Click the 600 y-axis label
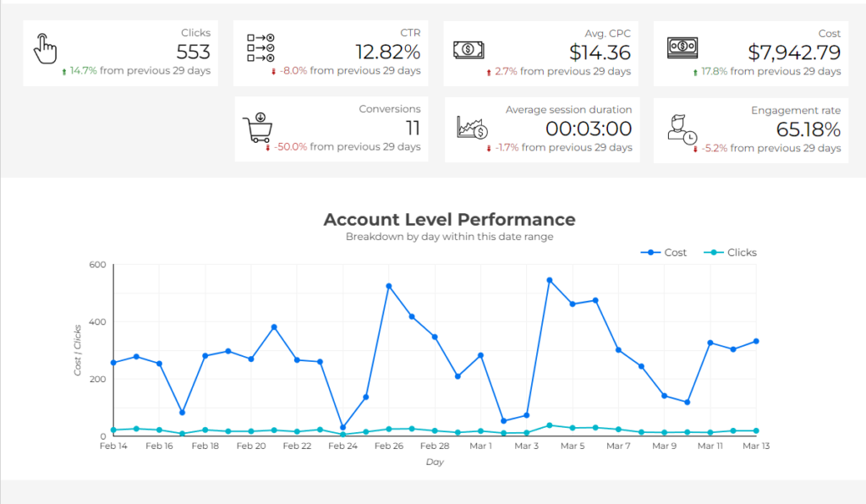This screenshot has width=866, height=504. (98, 265)
